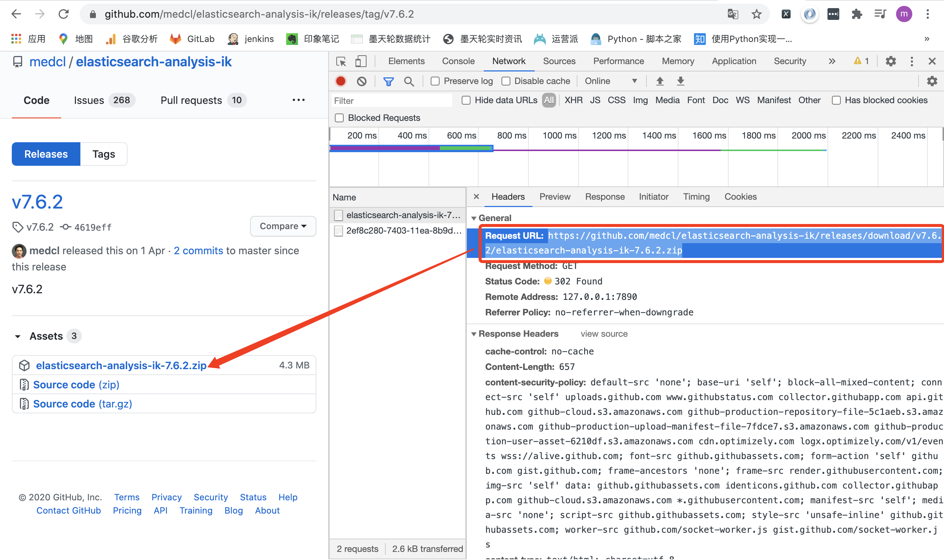The image size is (944, 560).
Task: Open DevTools settings gear icon
Action: pos(891,62)
